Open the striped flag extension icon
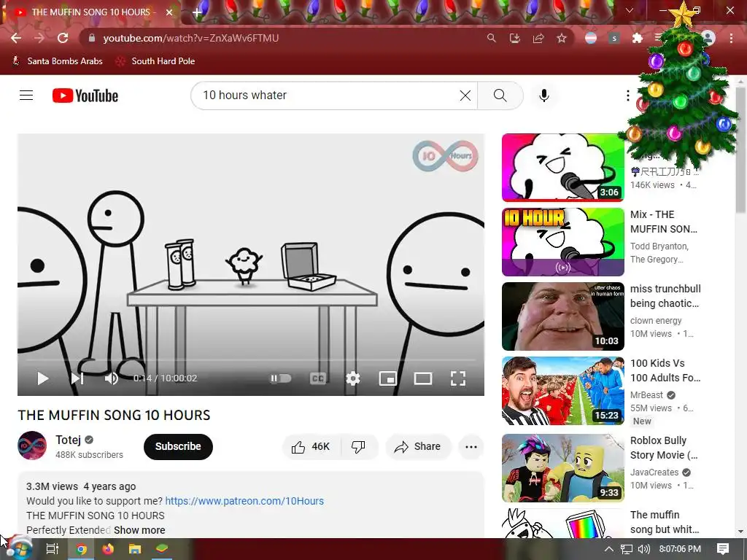 click(591, 38)
